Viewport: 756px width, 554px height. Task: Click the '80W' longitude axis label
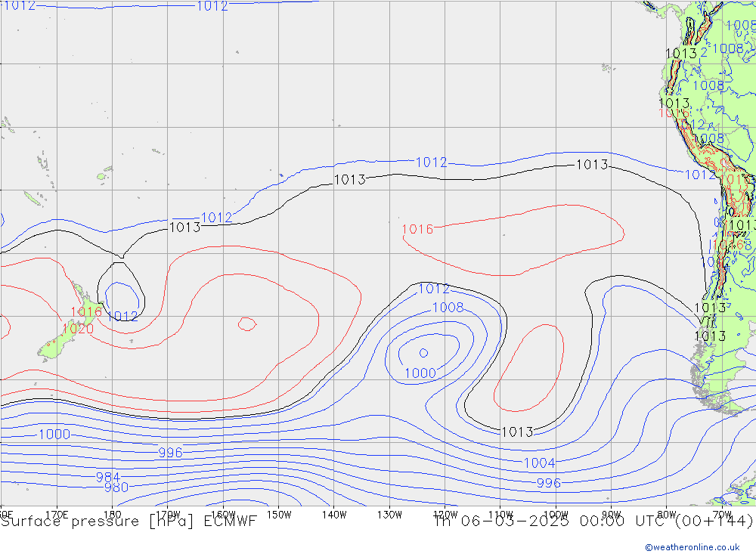pos(667,515)
